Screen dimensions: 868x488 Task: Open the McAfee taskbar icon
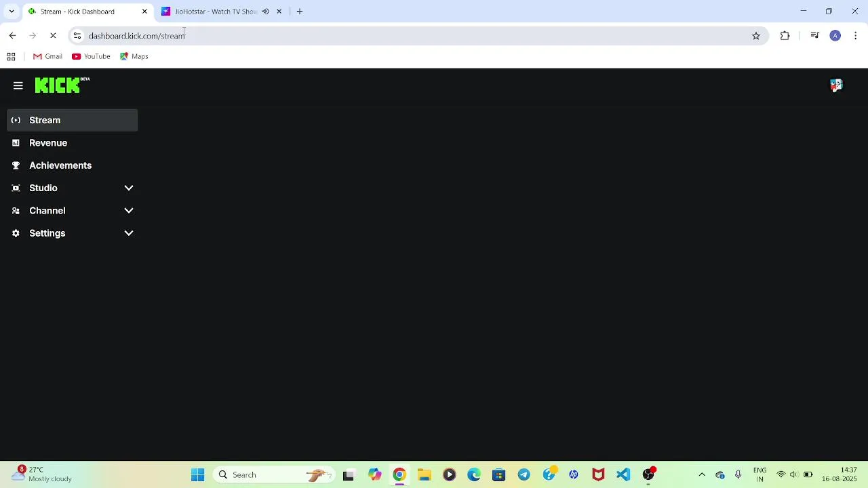coord(598,474)
